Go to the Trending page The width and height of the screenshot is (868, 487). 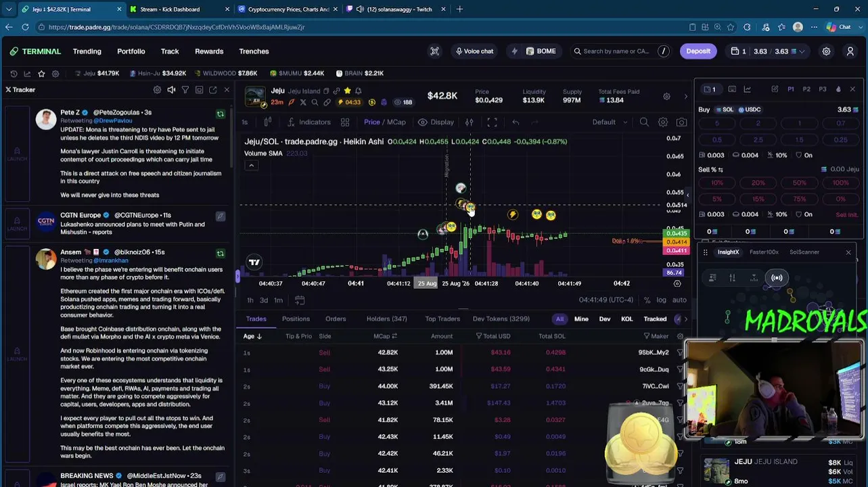[87, 51]
